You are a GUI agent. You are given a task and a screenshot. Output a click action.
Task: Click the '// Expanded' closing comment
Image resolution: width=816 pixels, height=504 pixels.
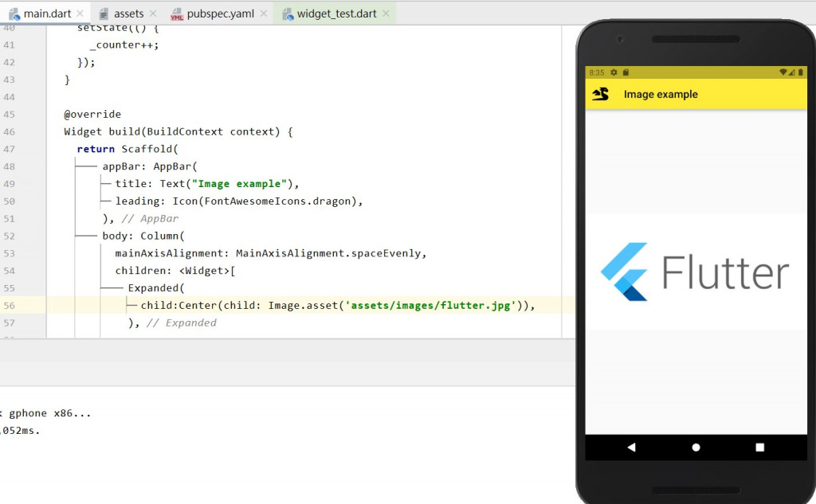(x=182, y=322)
